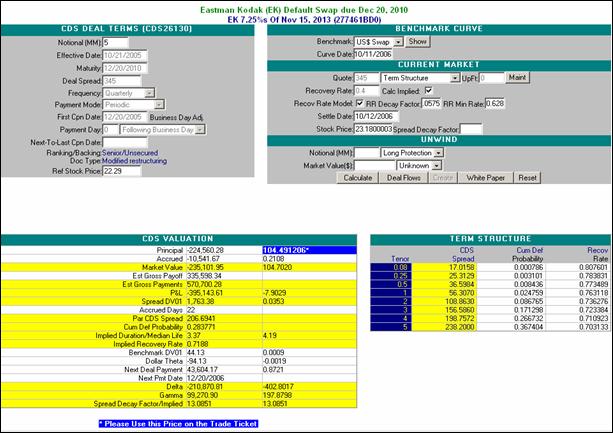This screenshot has height=433, width=613.
Task: Click Next Pmt Date 12/20/2006
Action: coord(205,378)
